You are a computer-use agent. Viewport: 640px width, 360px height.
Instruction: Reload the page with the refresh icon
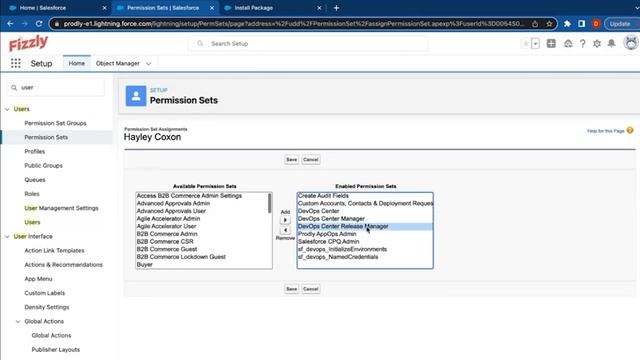pos(39,24)
